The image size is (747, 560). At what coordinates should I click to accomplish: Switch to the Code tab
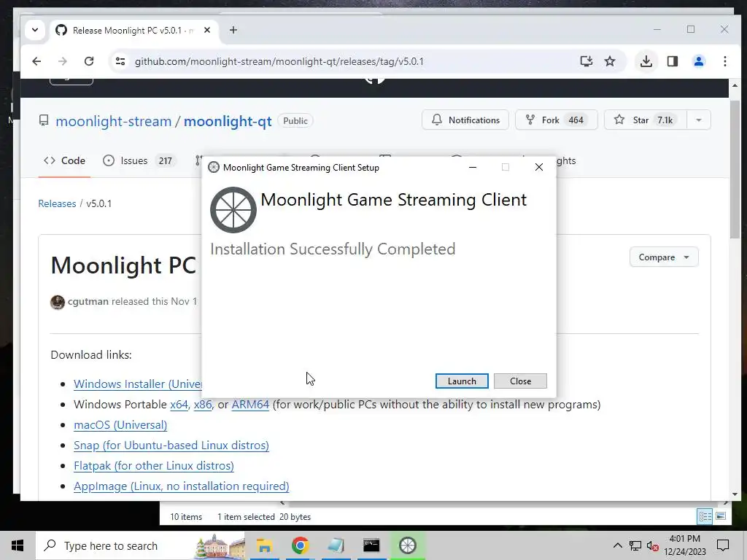tap(64, 160)
